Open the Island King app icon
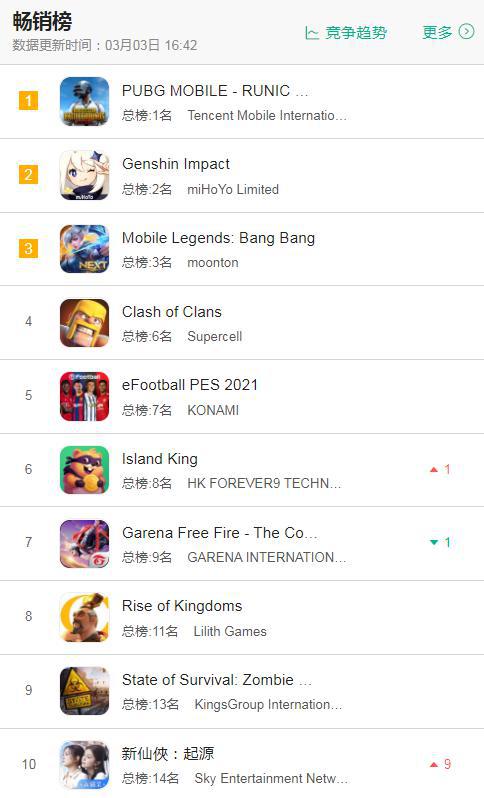This screenshot has height=798, width=484. pyautogui.click(x=84, y=470)
